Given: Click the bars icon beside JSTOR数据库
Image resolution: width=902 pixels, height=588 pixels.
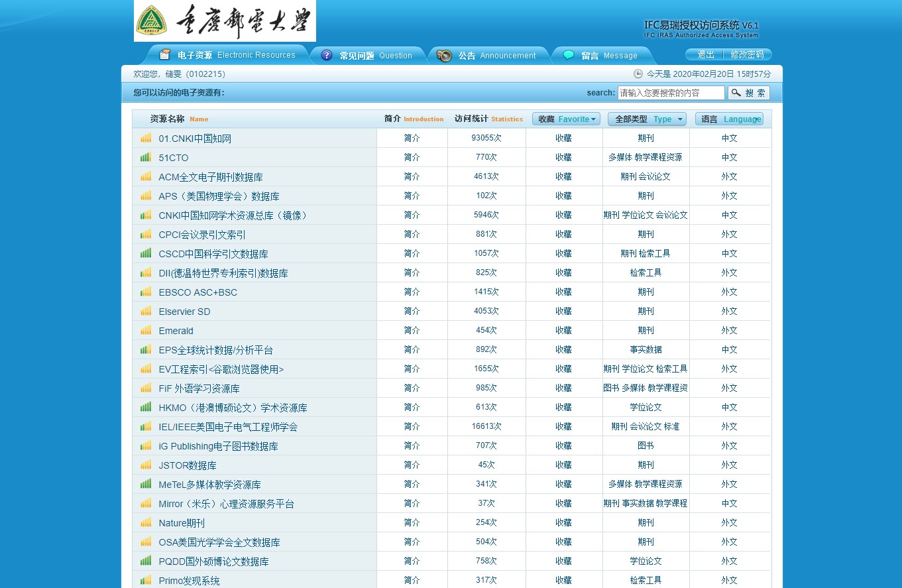Looking at the screenshot, I should pos(146,465).
